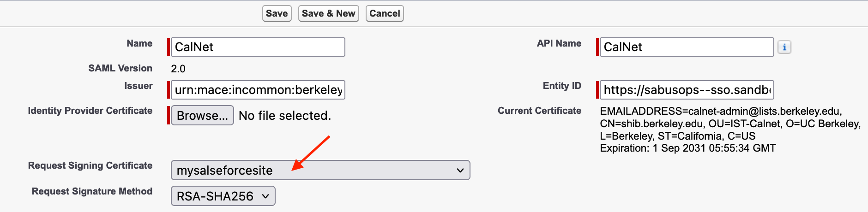Click the SAML Version label
This screenshot has width=868, height=212.
[120, 68]
